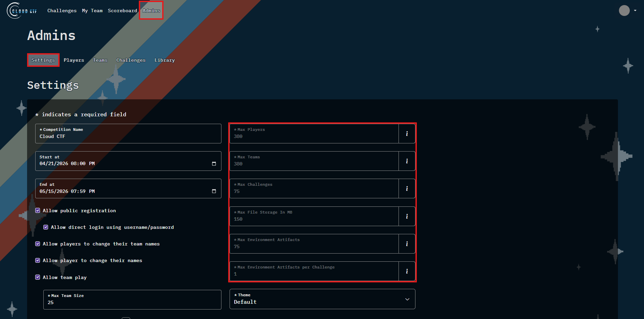The width and height of the screenshot is (644, 319).
Task: Click the Admins page heading
Action: pos(51,36)
